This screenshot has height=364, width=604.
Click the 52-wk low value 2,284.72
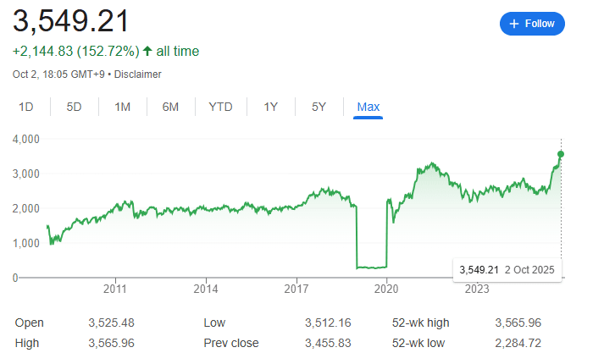518,343
